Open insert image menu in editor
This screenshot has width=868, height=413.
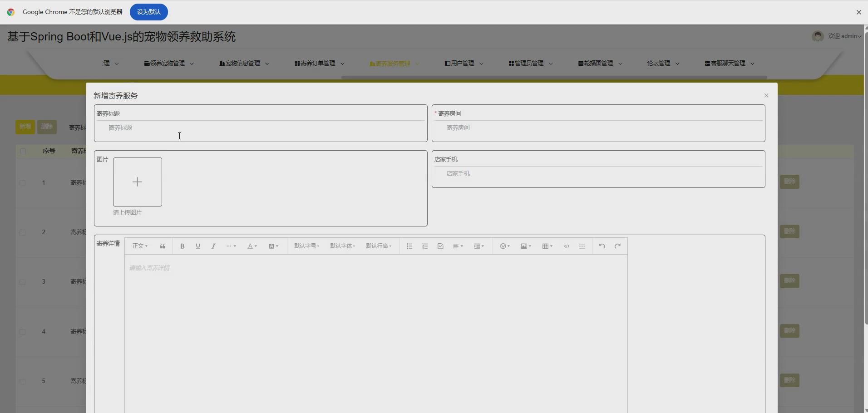(526, 246)
